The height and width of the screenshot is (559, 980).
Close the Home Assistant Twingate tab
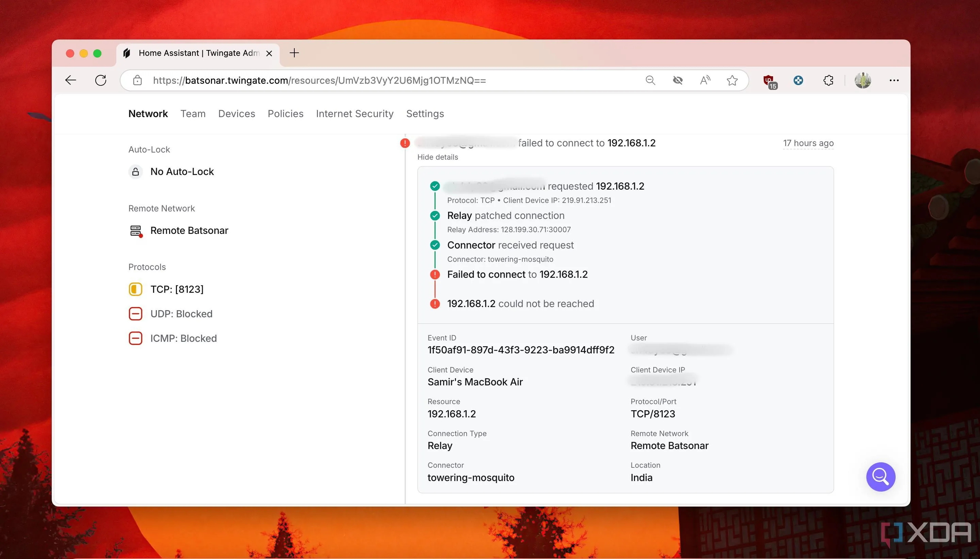click(269, 53)
